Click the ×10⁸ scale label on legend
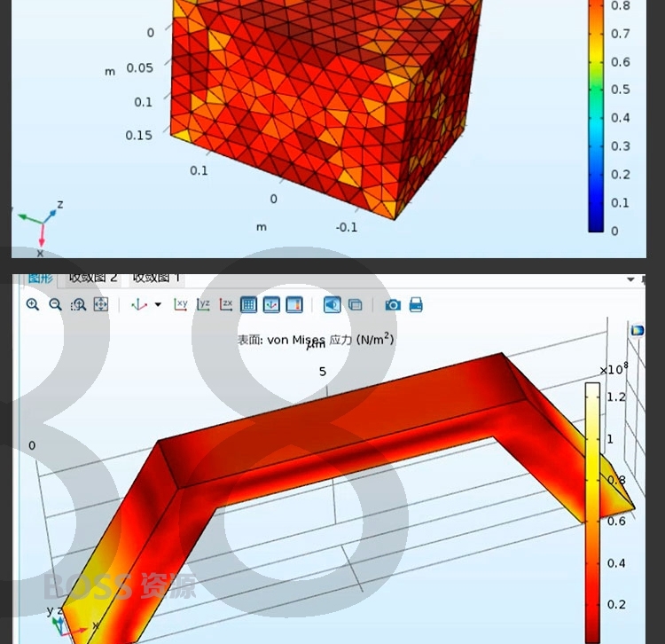This screenshot has height=644, width=665. point(614,369)
